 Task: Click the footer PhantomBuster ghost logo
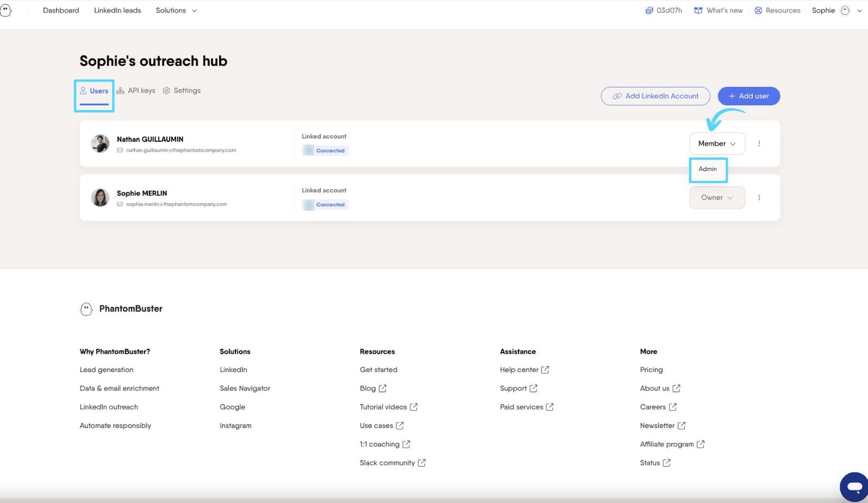point(86,309)
